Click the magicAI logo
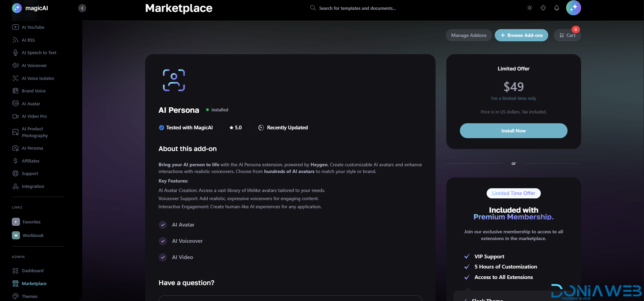The width and height of the screenshot is (644, 301). pyautogui.click(x=30, y=8)
